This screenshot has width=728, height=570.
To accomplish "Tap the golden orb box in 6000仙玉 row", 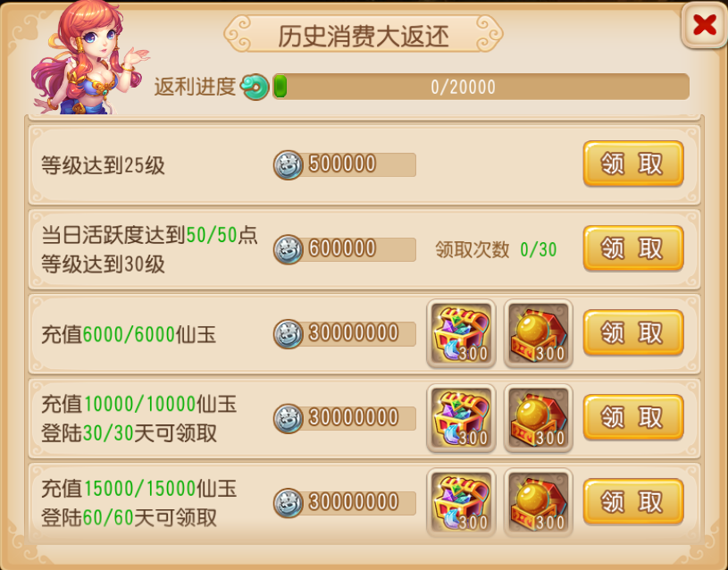I will click(x=538, y=333).
